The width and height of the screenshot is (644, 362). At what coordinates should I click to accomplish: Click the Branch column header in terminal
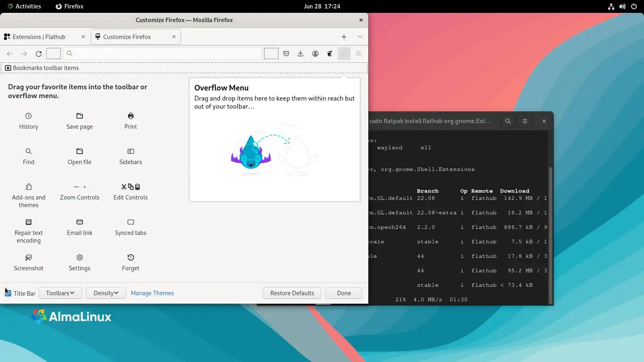pyautogui.click(x=428, y=191)
